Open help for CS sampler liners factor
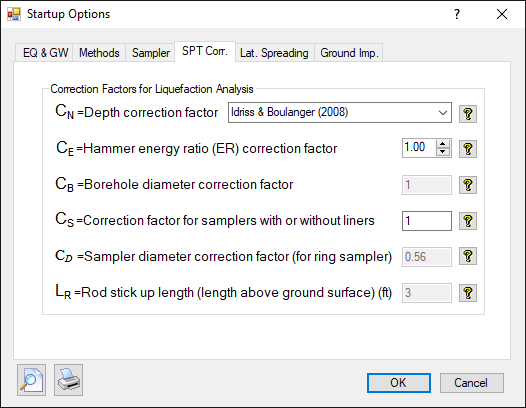 point(468,221)
